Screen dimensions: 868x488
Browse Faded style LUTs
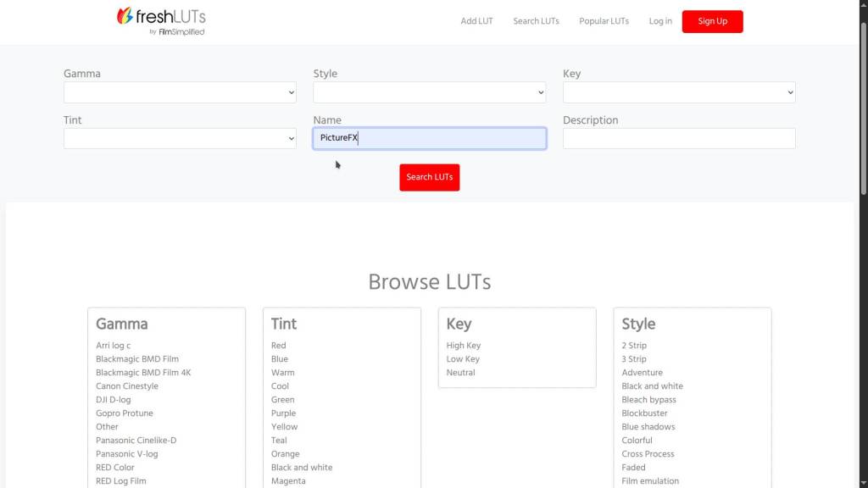click(633, 468)
